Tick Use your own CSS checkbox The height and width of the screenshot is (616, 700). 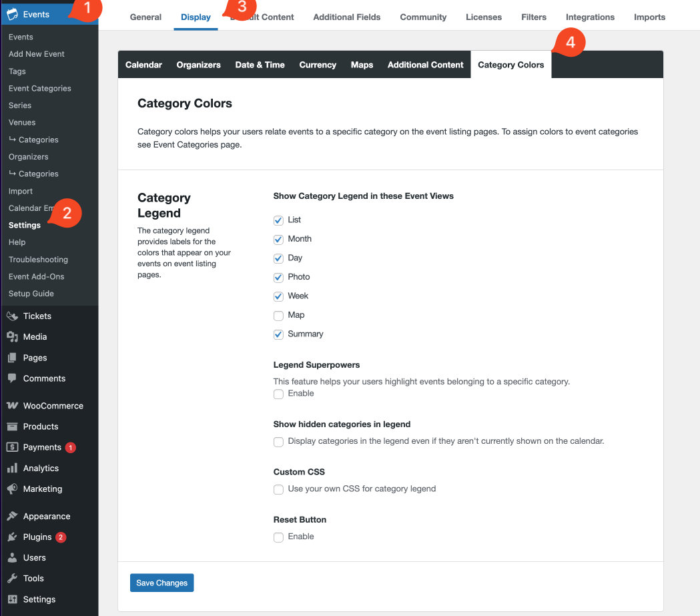[279, 489]
